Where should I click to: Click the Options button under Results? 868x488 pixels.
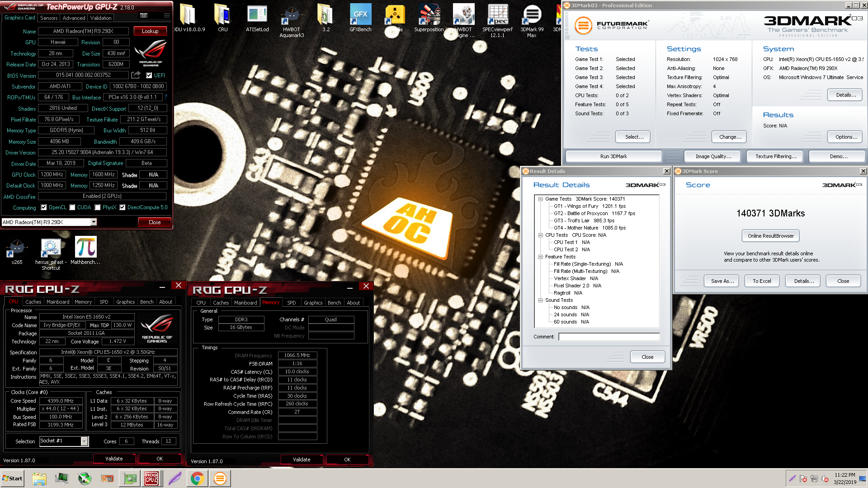[845, 137]
